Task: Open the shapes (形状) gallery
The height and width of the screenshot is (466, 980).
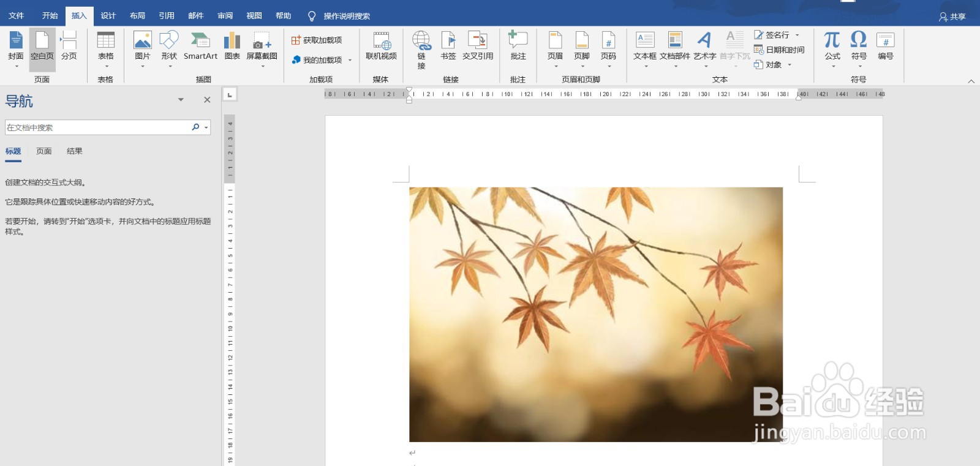Action: [x=169, y=49]
